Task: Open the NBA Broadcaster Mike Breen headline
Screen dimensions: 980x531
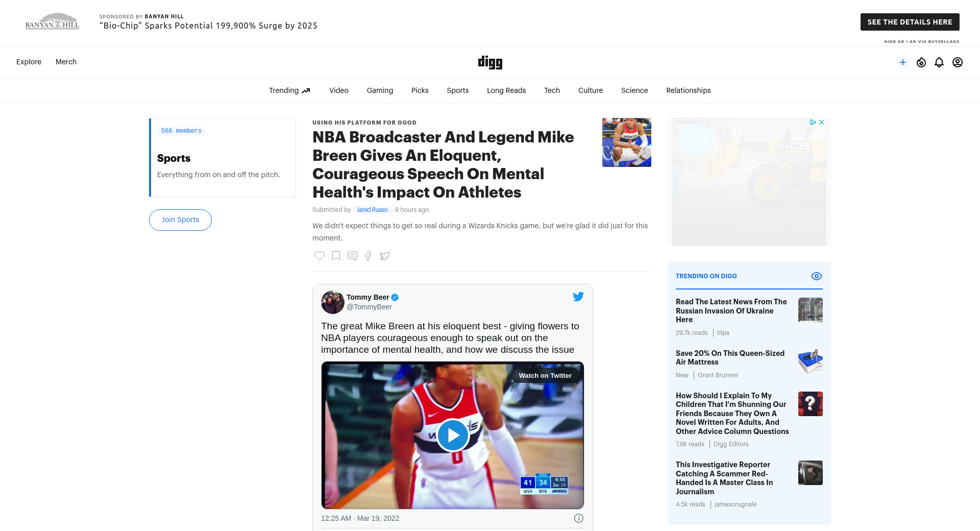Action: click(x=444, y=164)
